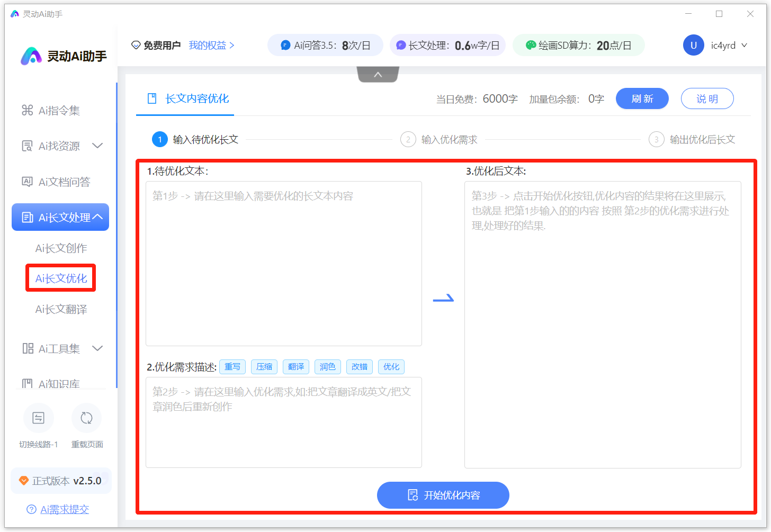Open 我的权益 link
The width and height of the screenshot is (771, 532).
click(211, 46)
